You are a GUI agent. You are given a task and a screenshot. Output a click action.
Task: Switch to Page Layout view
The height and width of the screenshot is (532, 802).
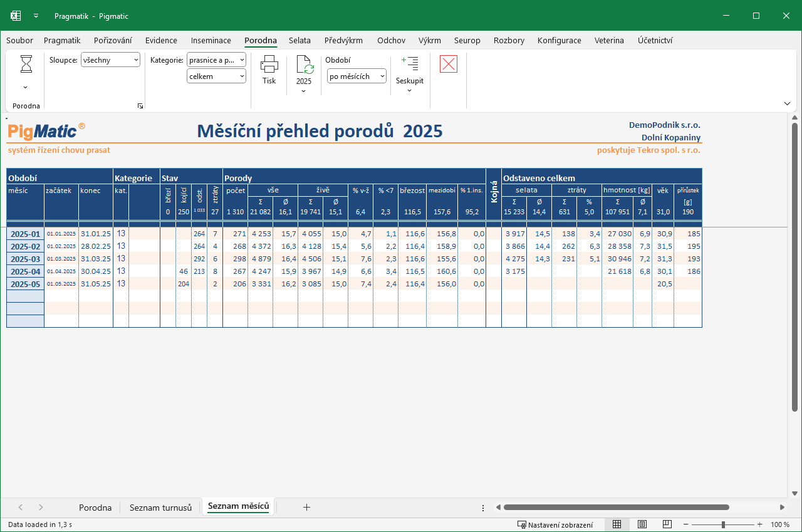tap(642, 524)
